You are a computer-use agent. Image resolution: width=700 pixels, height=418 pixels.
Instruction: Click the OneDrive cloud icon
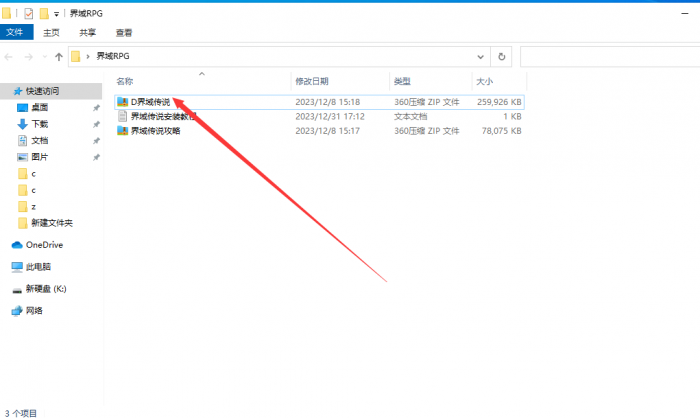click(x=17, y=245)
